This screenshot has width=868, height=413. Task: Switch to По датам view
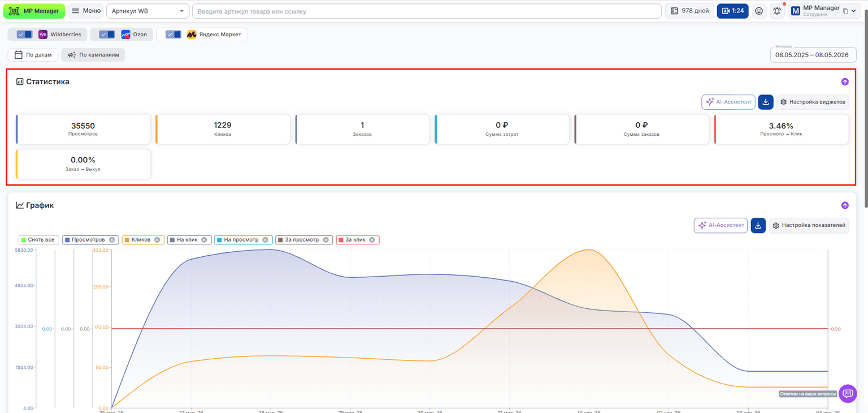point(33,55)
